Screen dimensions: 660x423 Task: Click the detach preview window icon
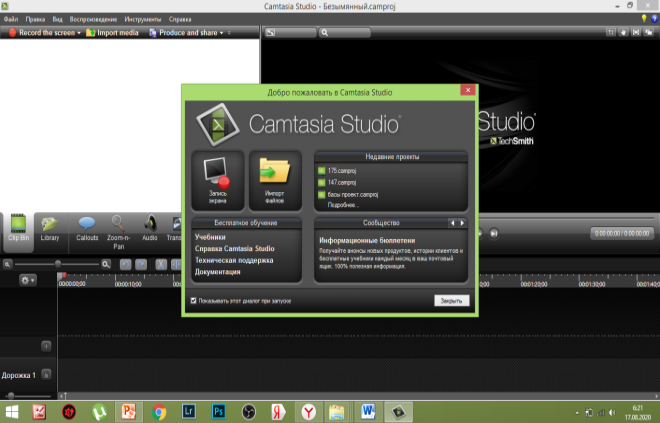point(649,32)
